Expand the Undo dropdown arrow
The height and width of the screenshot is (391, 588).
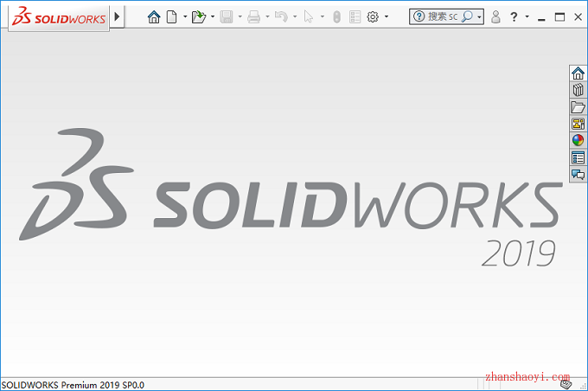click(x=295, y=17)
